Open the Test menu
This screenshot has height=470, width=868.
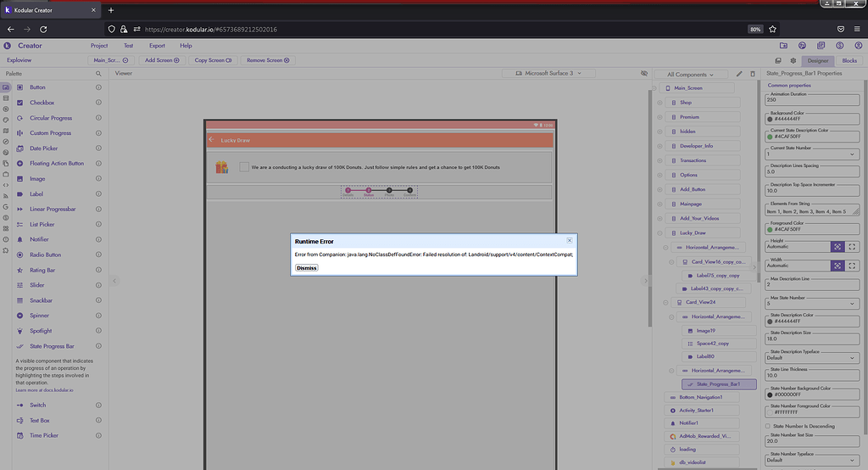click(129, 46)
